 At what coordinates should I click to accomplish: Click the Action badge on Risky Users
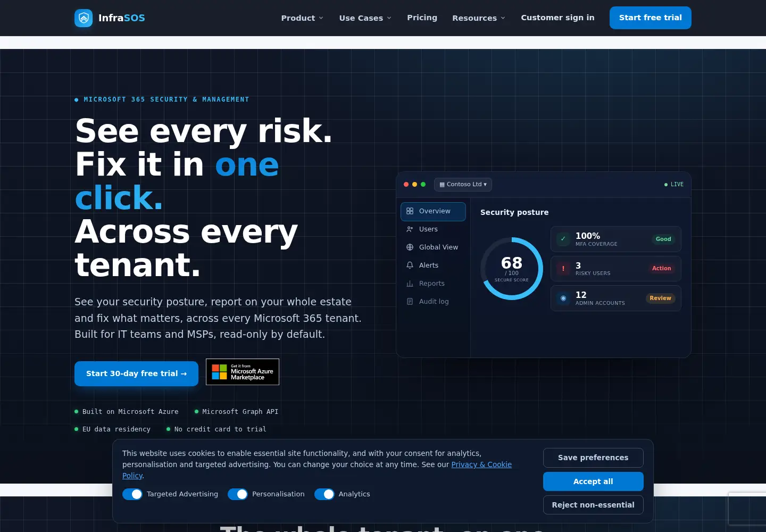662,269
